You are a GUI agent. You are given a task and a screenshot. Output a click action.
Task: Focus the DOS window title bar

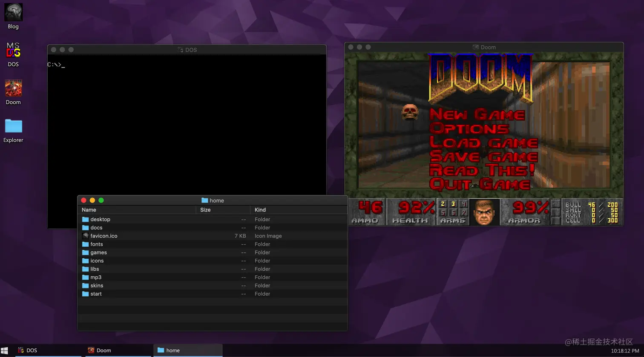(x=187, y=50)
